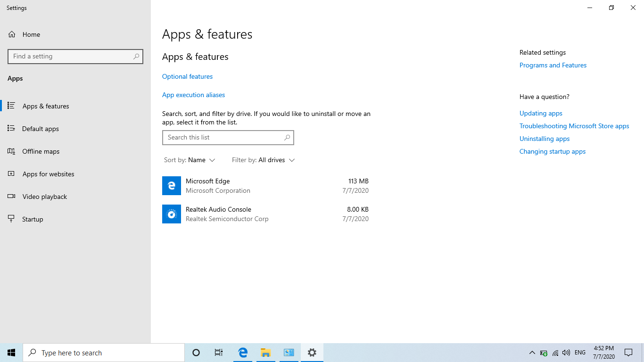Open App execution aliases link
Viewport: 644px width, 362px height.
(x=193, y=95)
